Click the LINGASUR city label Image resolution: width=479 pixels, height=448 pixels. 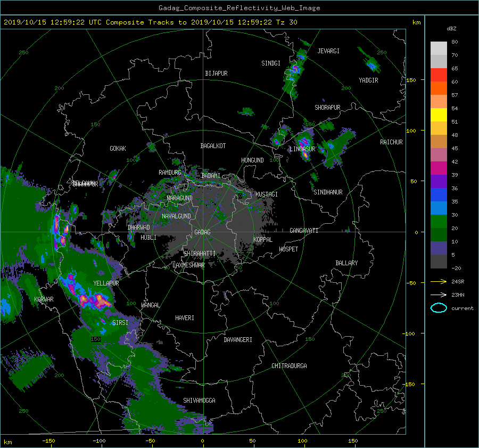point(302,149)
